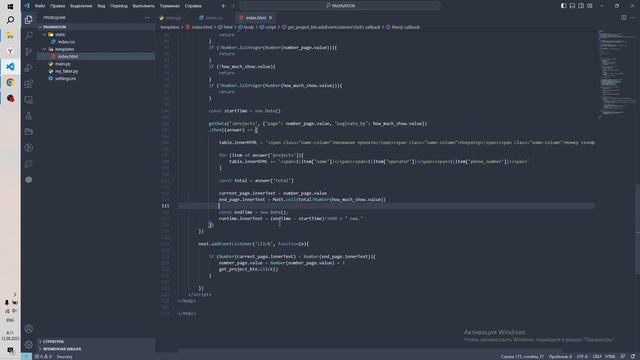Viewport: 640px width, 360px height.
Task: Click the then() callback breadcrumb segment
Action: [403, 27]
